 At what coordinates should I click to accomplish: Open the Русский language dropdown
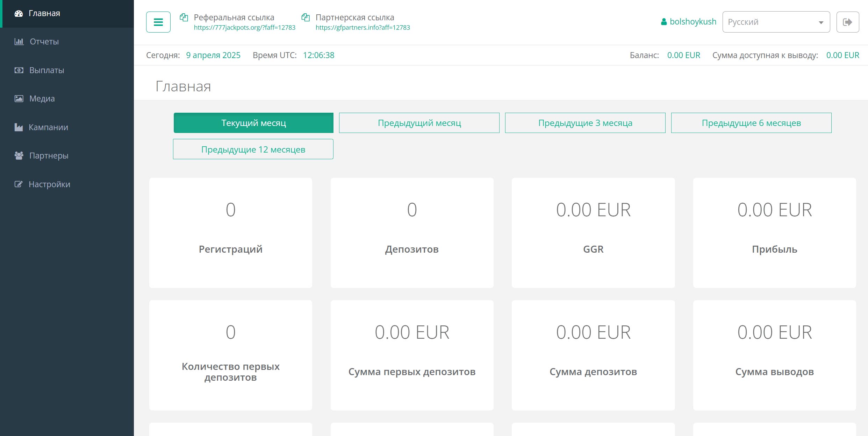point(769,22)
